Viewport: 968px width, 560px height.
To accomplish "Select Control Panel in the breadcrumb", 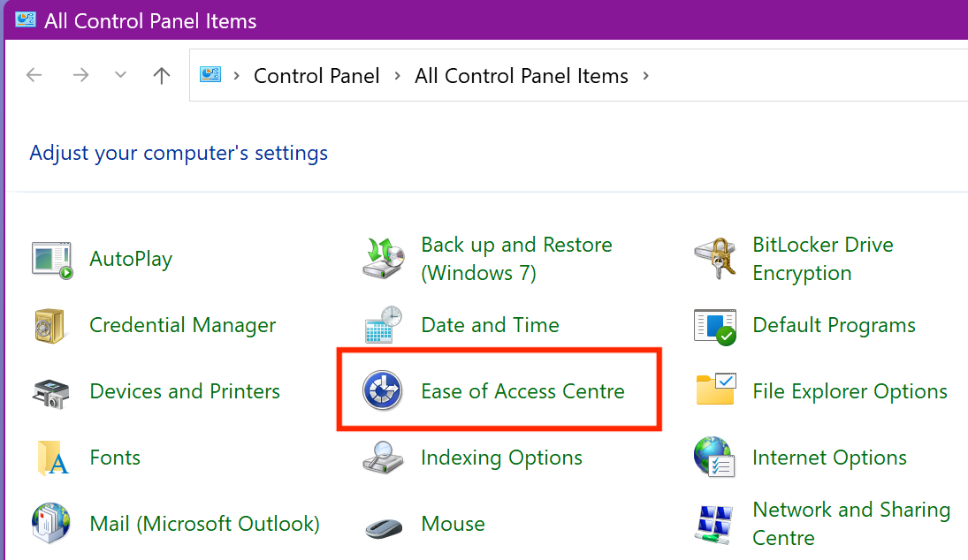I will (x=316, y=75).
